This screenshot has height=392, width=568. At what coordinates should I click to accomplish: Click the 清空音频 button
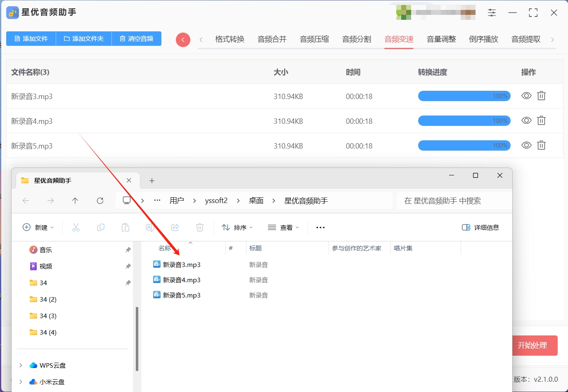coord(137,39)
